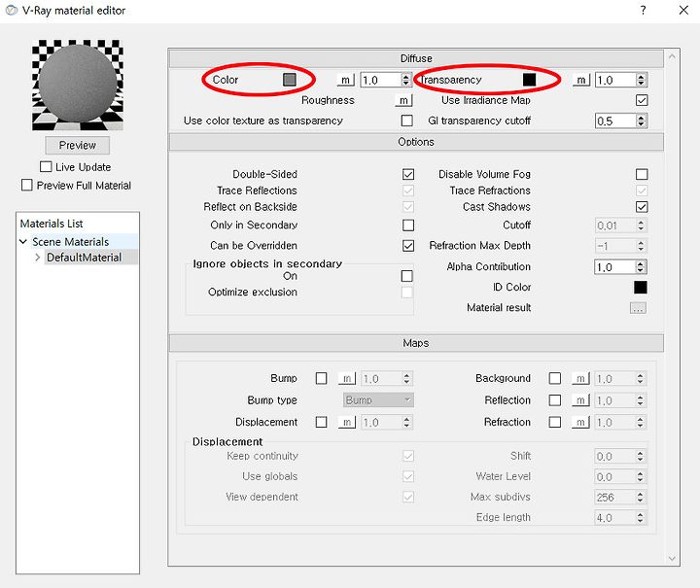The image size is (700, 588).
Task: Open the Bump map 'm' button
Action: [x=347, y=378]
